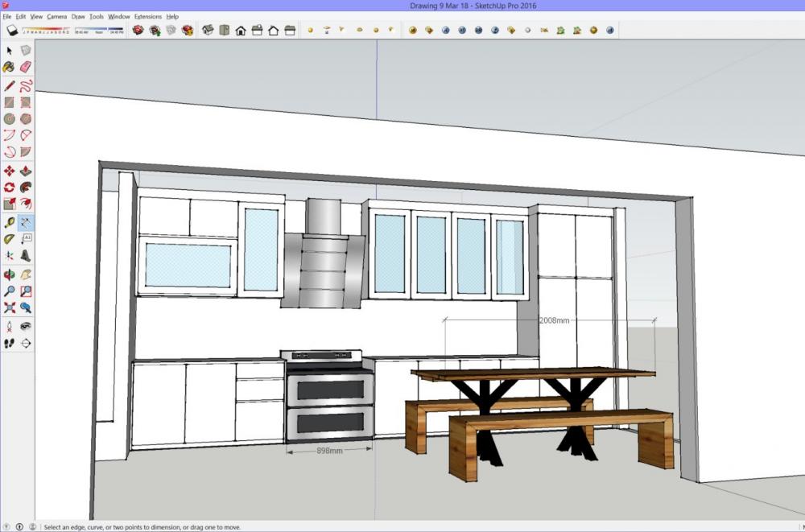Open the Help menu
Image resolution: width=805 pixels, height=532 pixels.
click(172, 16)
